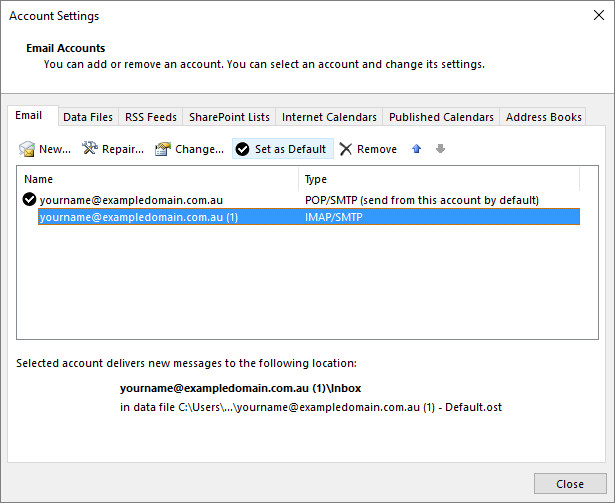This screenshot has height=503, width=615.
Task: Go to SharePoint Lists tab
Action: coord(229,117)
